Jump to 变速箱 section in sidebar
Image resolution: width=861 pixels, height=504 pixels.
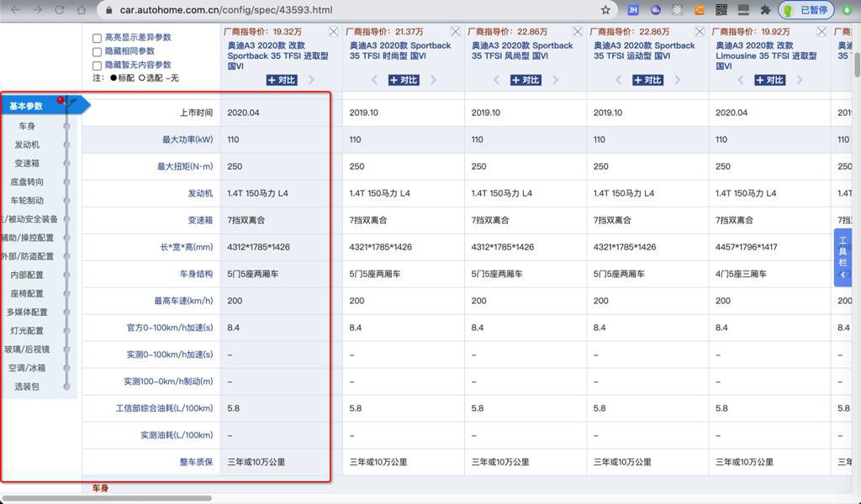(27, 164)
